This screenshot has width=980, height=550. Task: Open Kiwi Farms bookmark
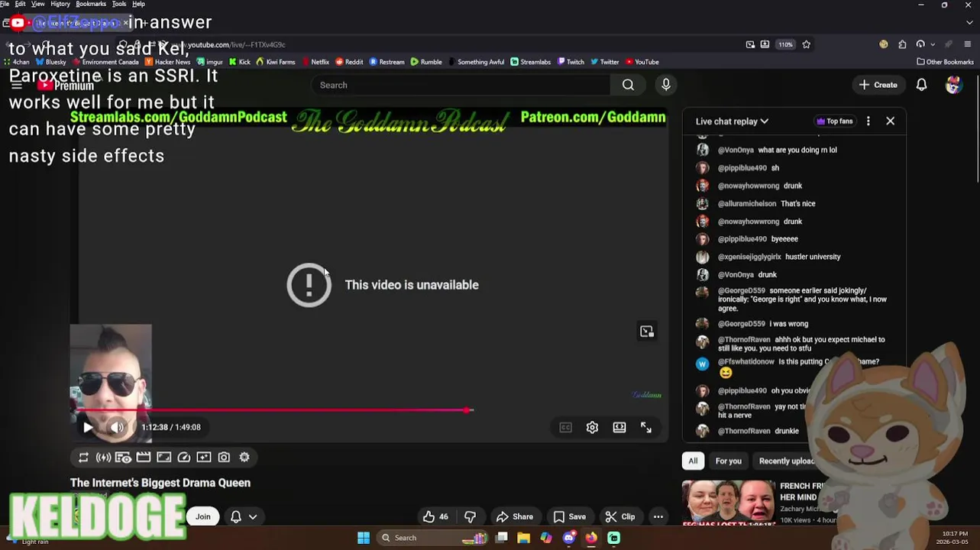(276, 62)
